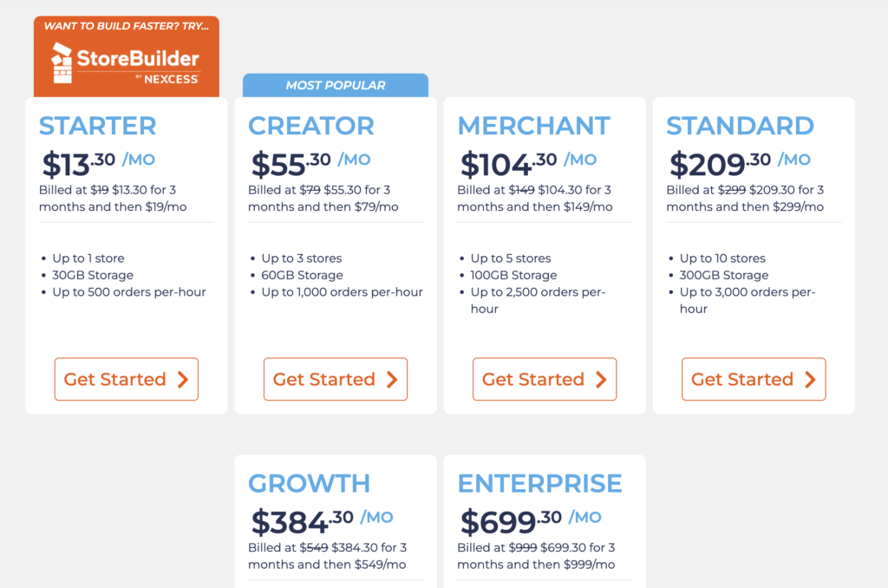Click the ENTERPRISE plan heading

pyautogui.click(x=539, y=483)
